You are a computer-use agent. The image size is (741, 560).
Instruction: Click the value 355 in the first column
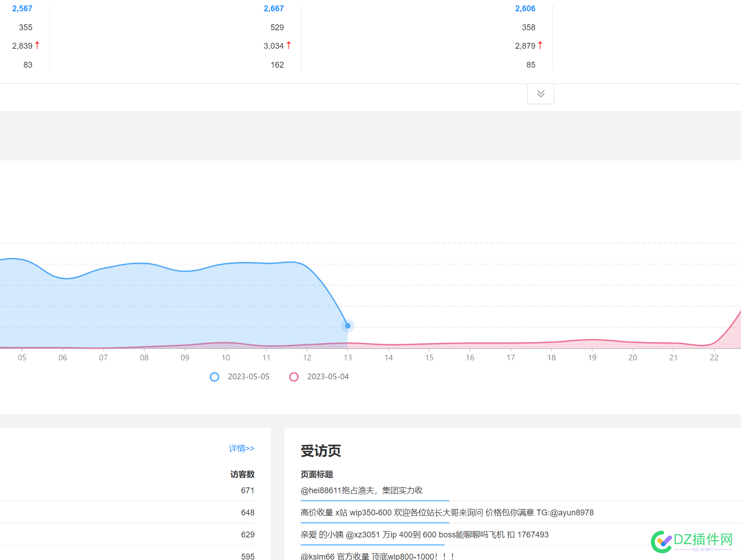(x=26, y=27)
